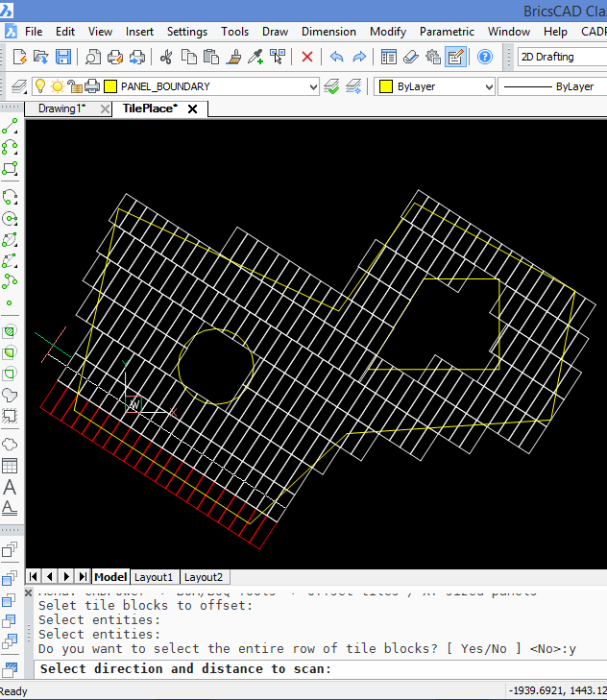Select the Table tool in left toolbar
This screenshot has width=607, height=700.
pyautogui.click(x=11, y=466)
